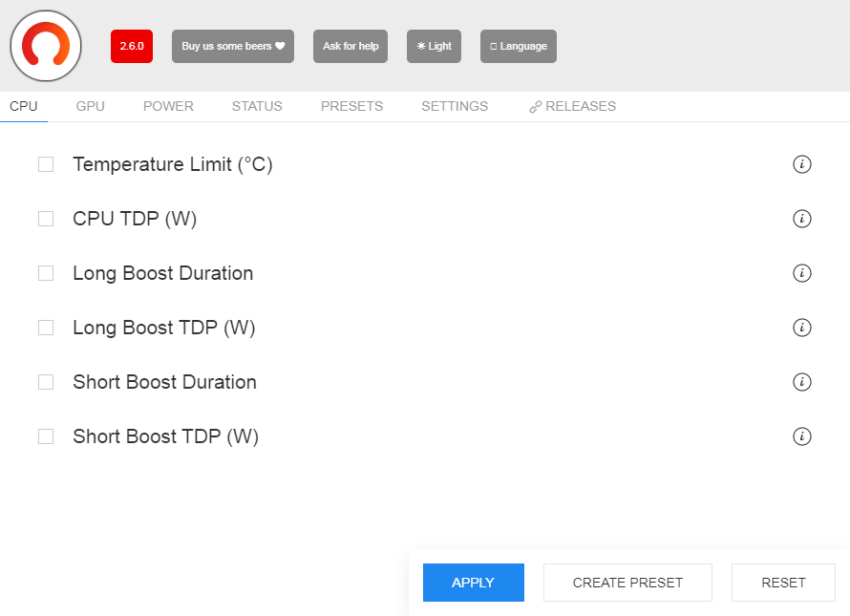Click Short Boost Duration info icon
Screen dimensions: 850x616
802,382
